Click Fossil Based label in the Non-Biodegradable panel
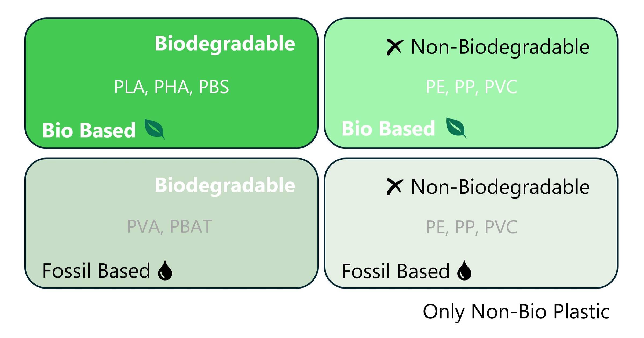The height and width of the screenshot is (338, 644). [x=396, y=271]
